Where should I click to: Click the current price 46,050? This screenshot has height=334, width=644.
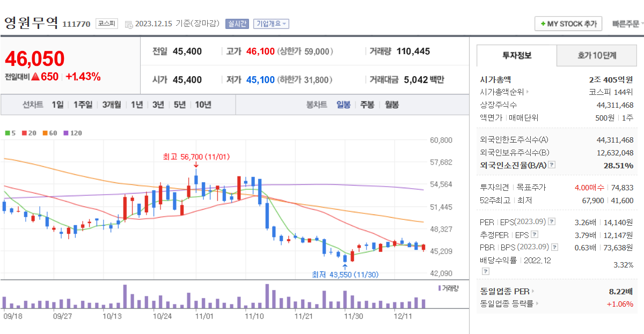click(x=35, y=59)
